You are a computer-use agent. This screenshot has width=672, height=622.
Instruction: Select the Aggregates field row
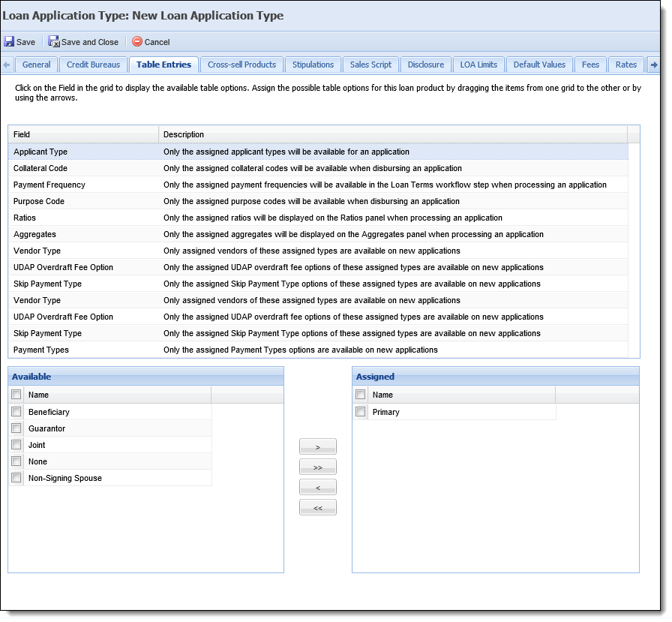[x=318, y=234]
